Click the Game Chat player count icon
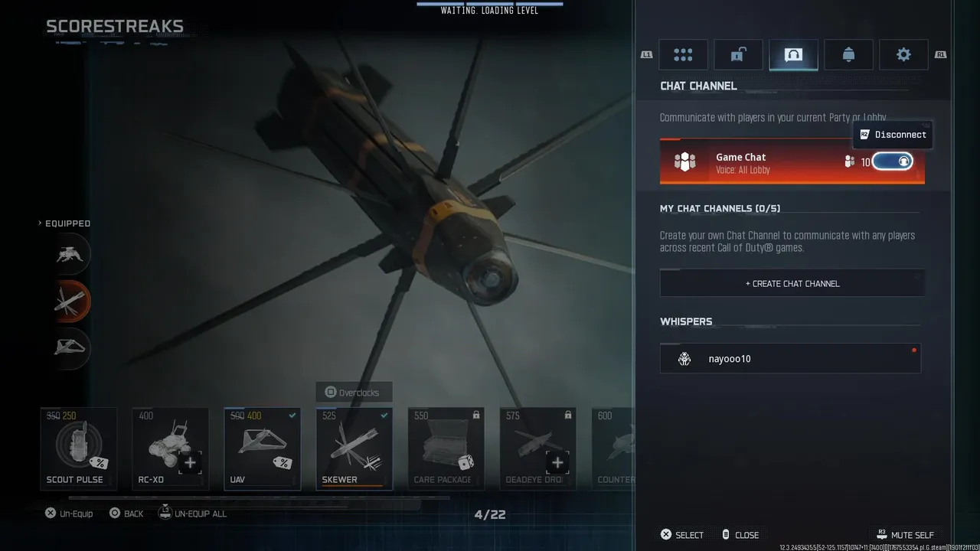 tap(849, 162)
